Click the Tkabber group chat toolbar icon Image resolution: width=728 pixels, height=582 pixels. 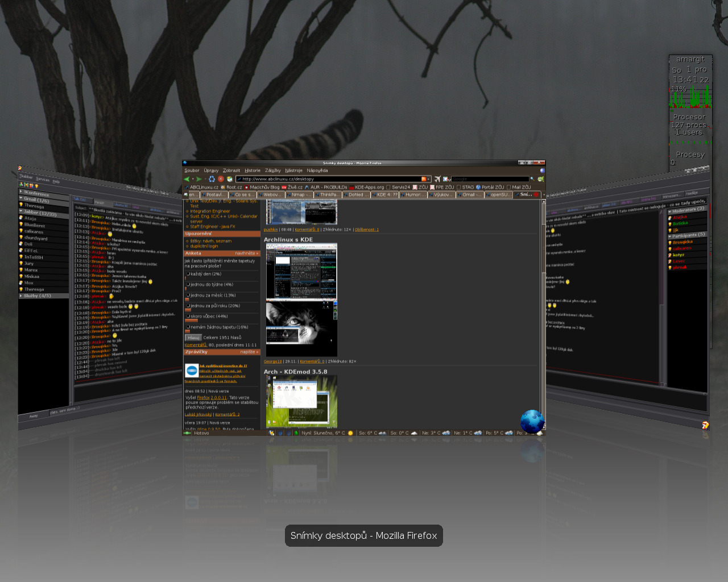click(x=31, y=185)
